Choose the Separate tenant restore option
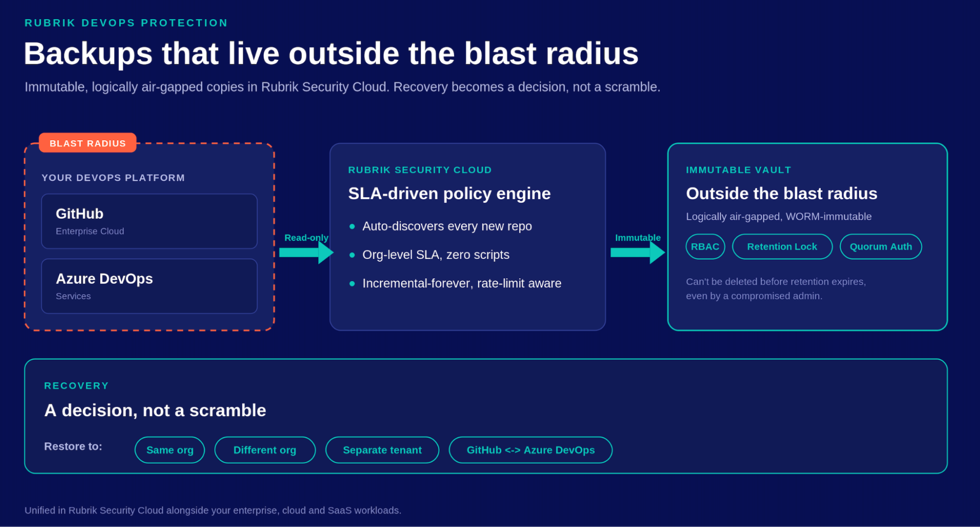 click(382, 450)
